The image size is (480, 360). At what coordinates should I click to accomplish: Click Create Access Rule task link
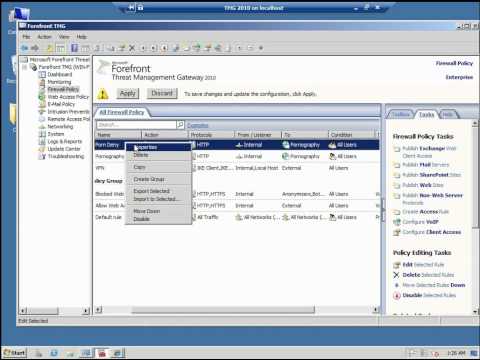coord(426,212)
